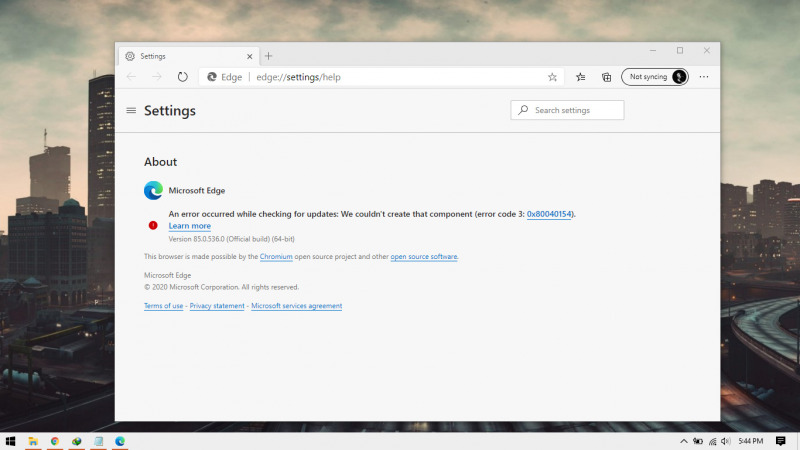Click the forward navigation arrow

pos(157,77)
